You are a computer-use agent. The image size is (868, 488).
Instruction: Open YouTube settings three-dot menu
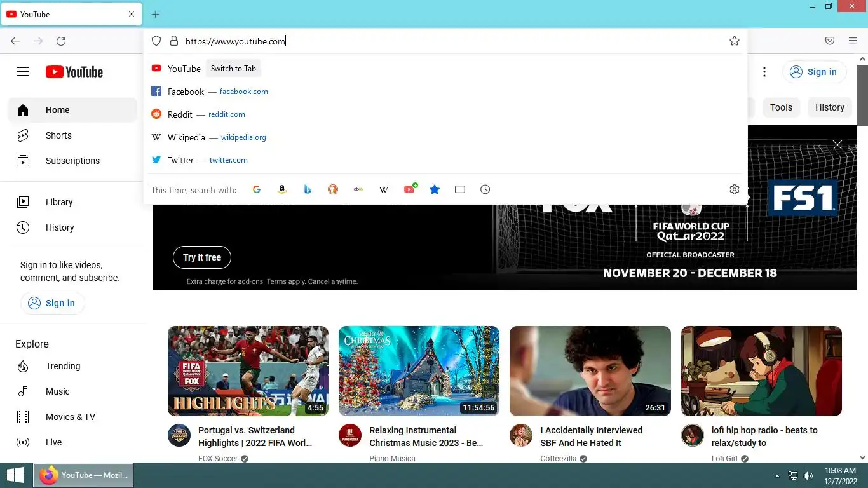[764, 72]
